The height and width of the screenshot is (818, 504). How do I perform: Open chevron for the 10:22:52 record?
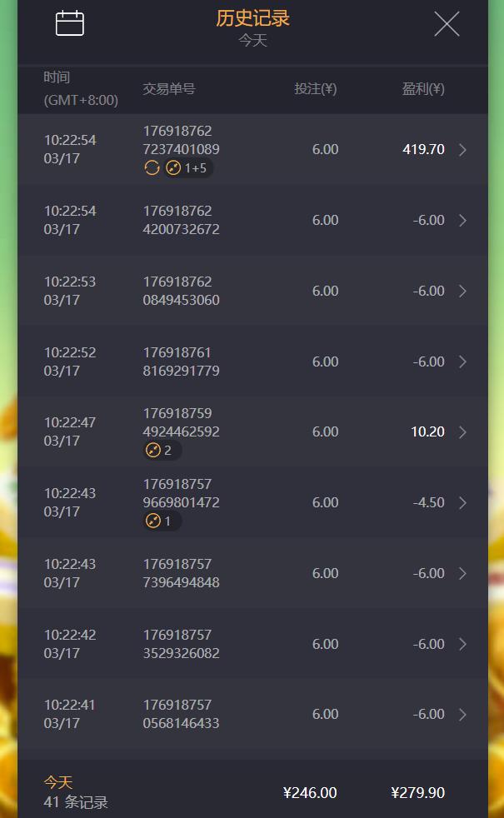[x=462, y=362]
